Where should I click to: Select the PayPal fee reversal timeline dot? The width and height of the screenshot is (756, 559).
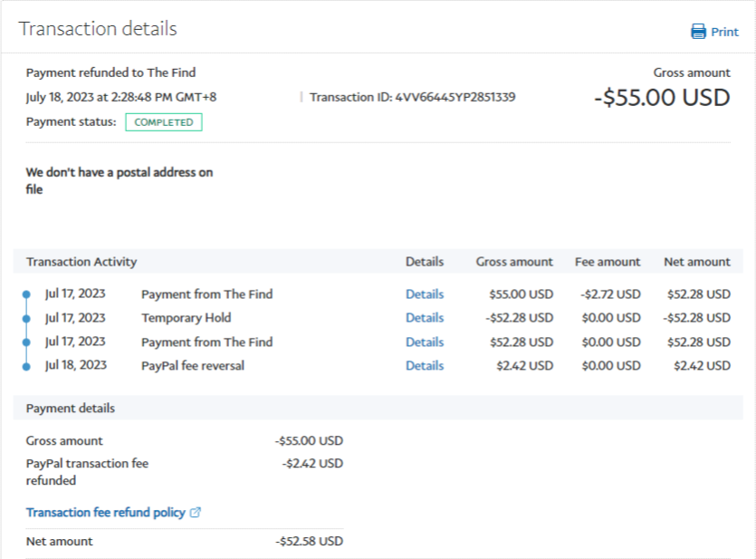pyautogui.click(x=26, y=366)
